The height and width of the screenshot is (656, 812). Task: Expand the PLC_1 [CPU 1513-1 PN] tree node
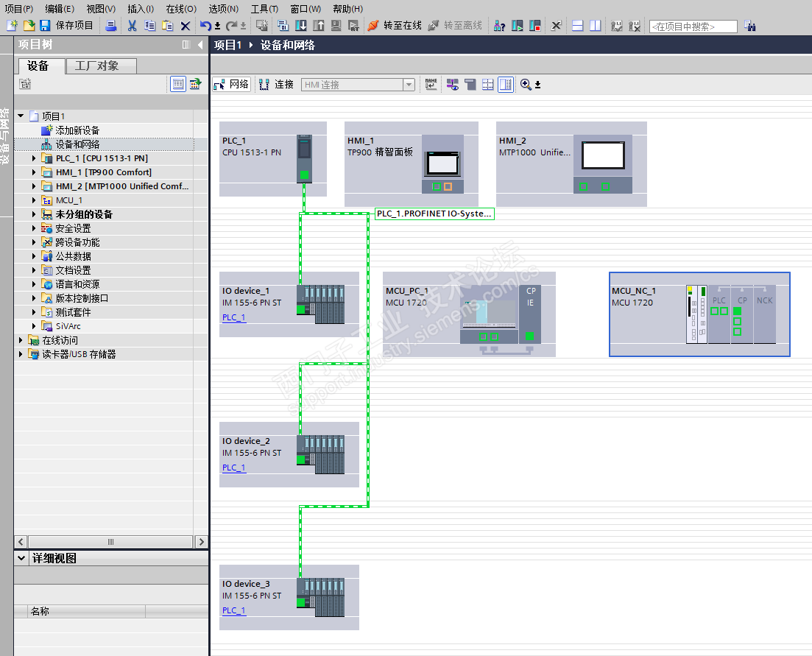pyautogui.click(x=34, y=158)
